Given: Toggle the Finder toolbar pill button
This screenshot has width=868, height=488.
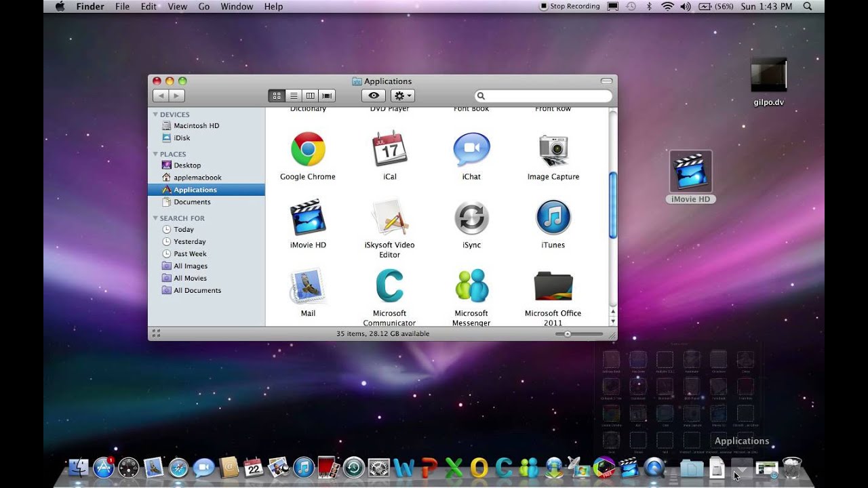Looking at the screenshot, I should click(606, 81).
